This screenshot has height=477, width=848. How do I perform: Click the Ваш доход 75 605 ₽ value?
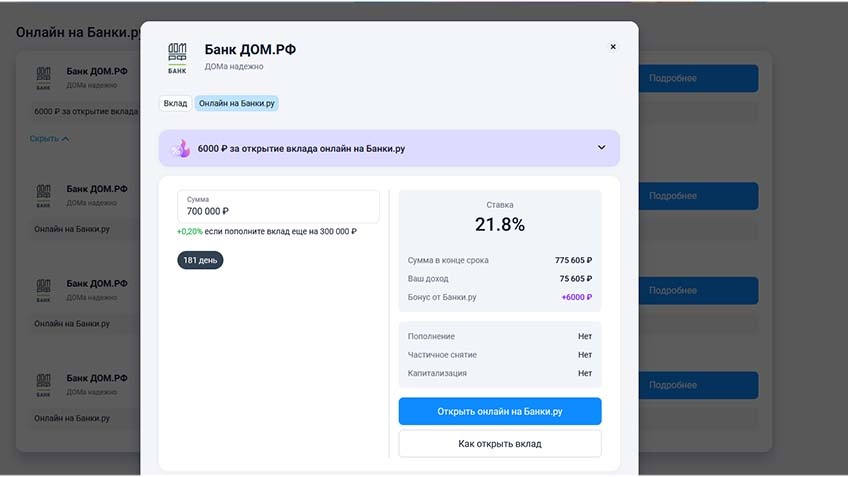575,279
